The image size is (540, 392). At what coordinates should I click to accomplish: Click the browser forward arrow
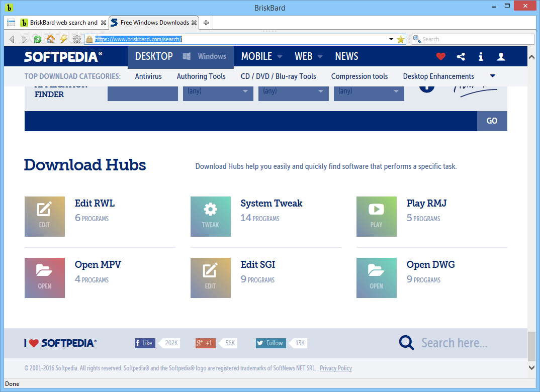pyautogui.click(x=25, y=39)
